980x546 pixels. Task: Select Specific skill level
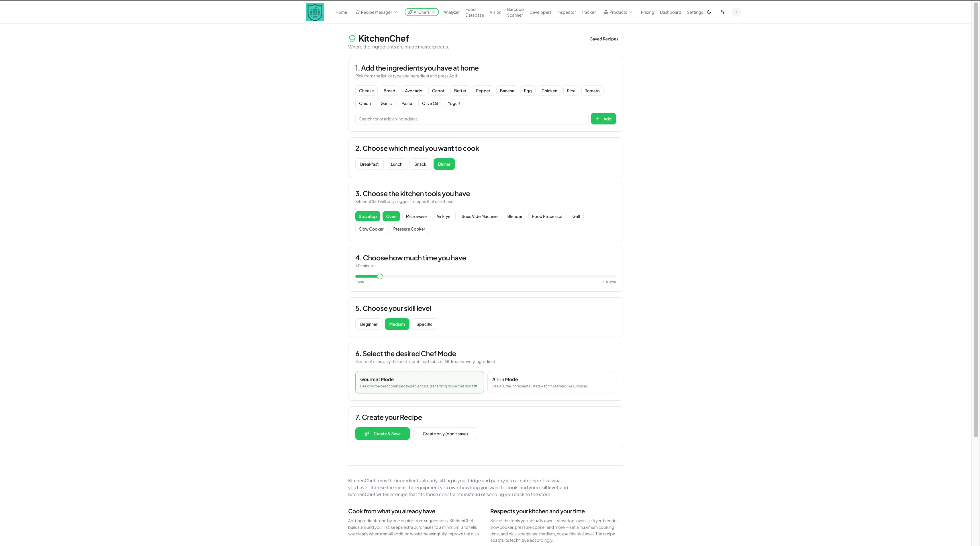click(x=424, y=324)
